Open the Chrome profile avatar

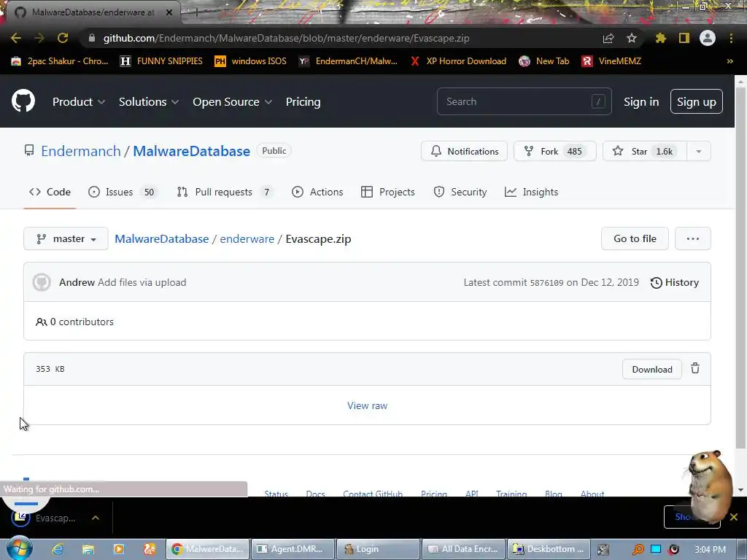708,38
